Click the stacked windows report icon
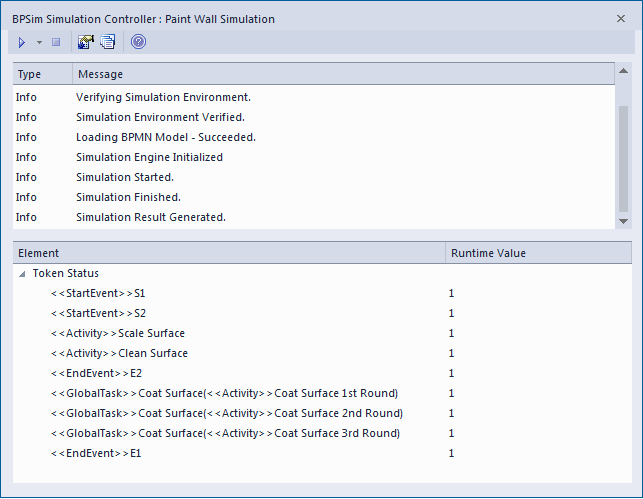The height and width of the screenshot is (499, 643). click(108, 42)
